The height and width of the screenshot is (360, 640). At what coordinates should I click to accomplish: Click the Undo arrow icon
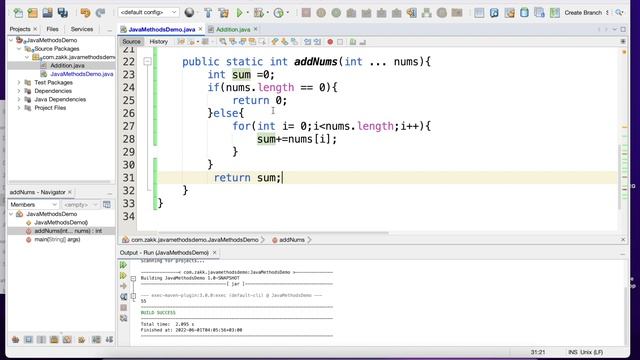coord(85,13)
